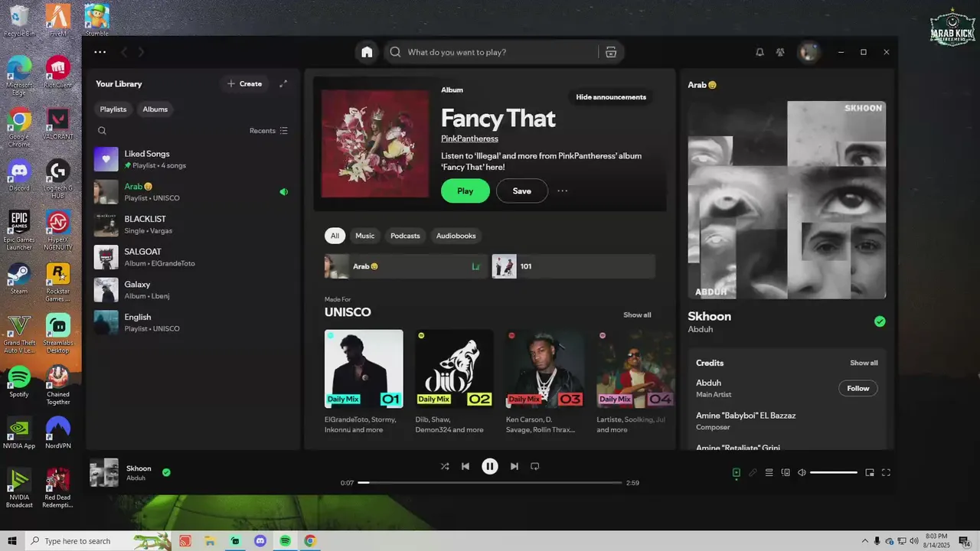
Task: Open the miniplayer icon
Action: (870, 472)
